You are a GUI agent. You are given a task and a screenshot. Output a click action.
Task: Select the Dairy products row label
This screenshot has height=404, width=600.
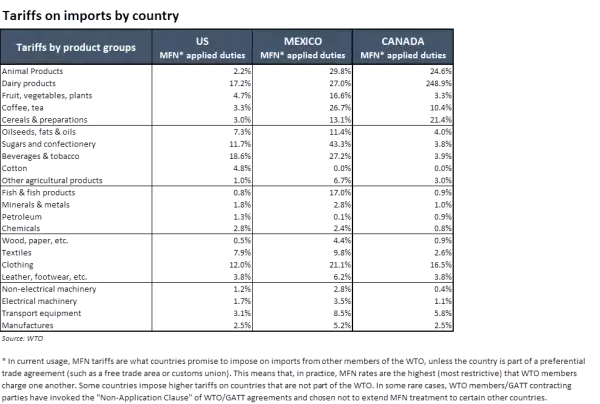[x=34, y=84]
